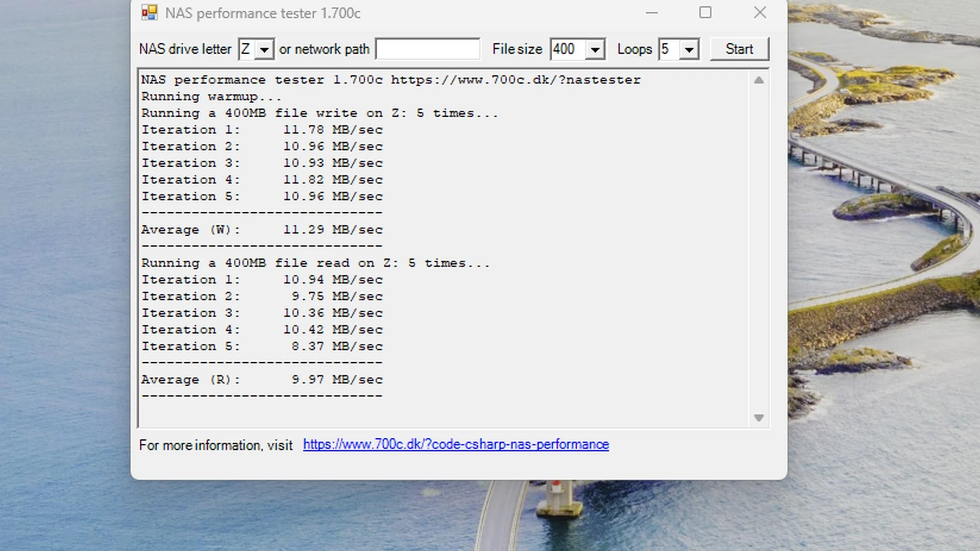Image resolution: width=980 pixels, height=551 pixels.
Task: Minimize the NAS performance tester window
Action: point(652,13)
